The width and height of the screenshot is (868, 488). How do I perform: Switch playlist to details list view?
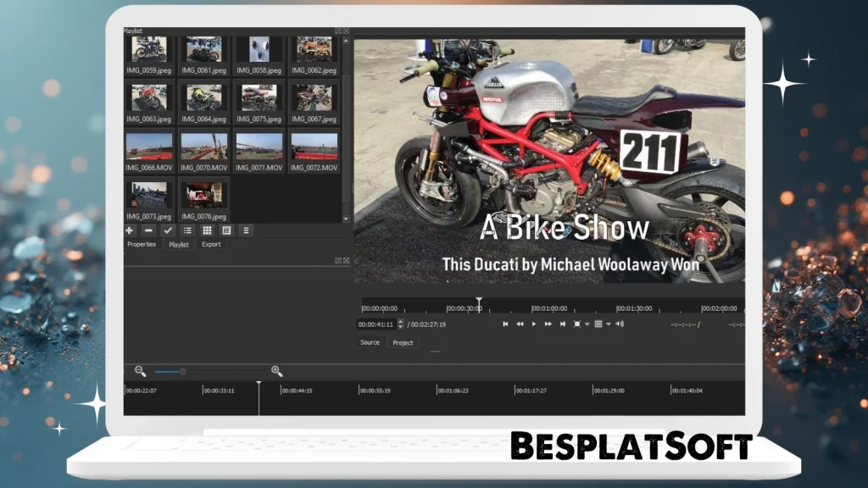[x=187, y=230]
